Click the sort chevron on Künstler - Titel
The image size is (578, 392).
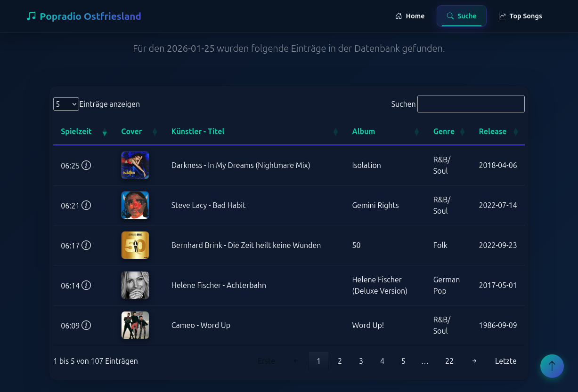click(335, 132)
